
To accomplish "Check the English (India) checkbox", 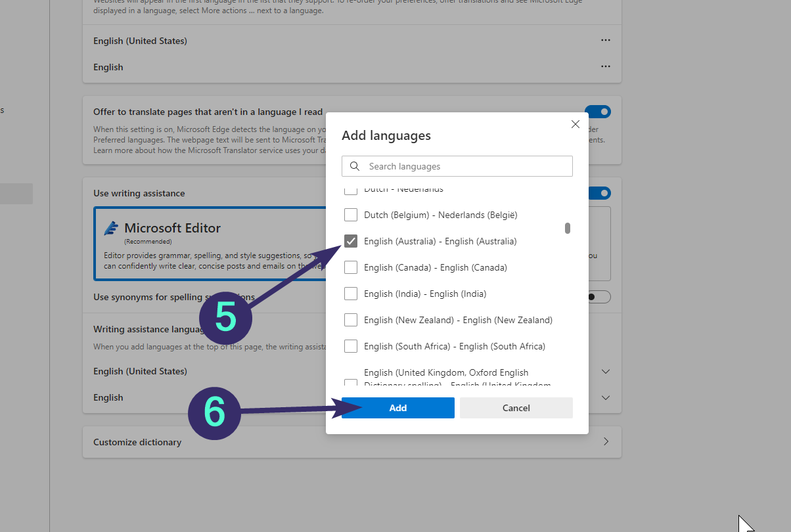I will pyautogui.click(x=351, y=294).
